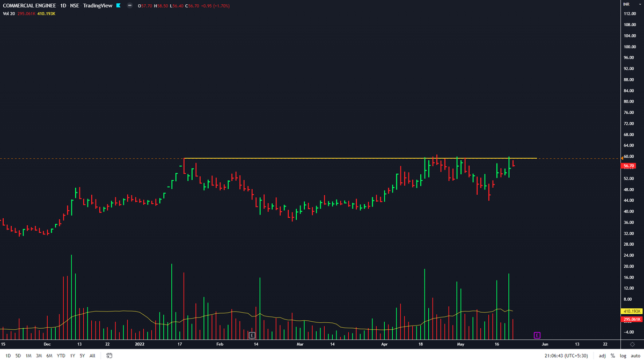Viewport: 644px width, 362px height.
Task: Click NSE exchange label in legend
Action: tap(75, 5)
